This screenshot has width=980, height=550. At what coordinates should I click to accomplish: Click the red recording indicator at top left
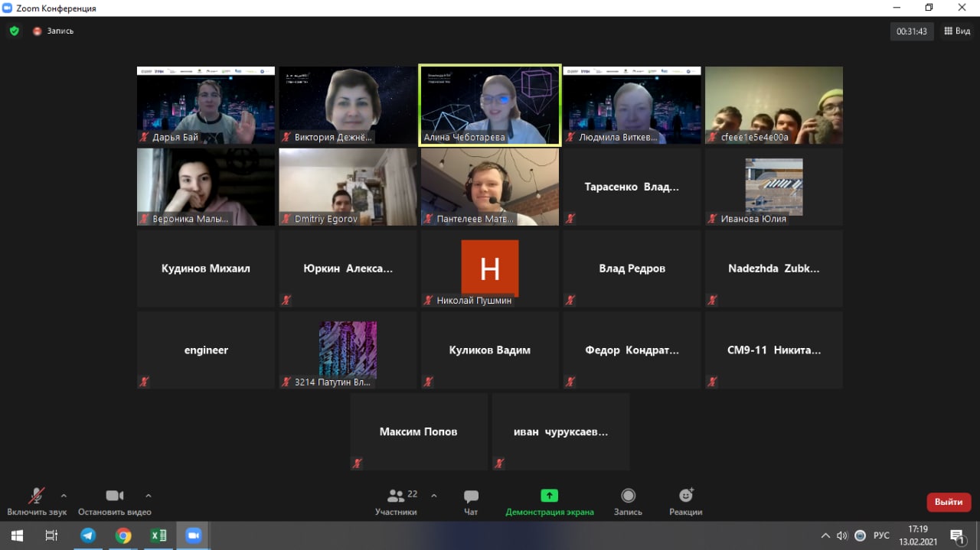coord(37,31)
